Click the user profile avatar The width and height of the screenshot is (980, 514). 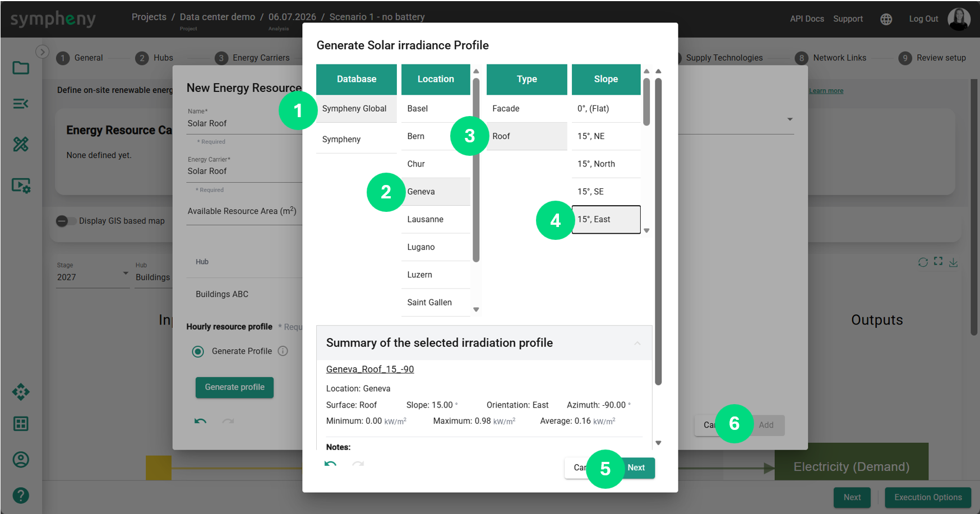tap(959, 18)
